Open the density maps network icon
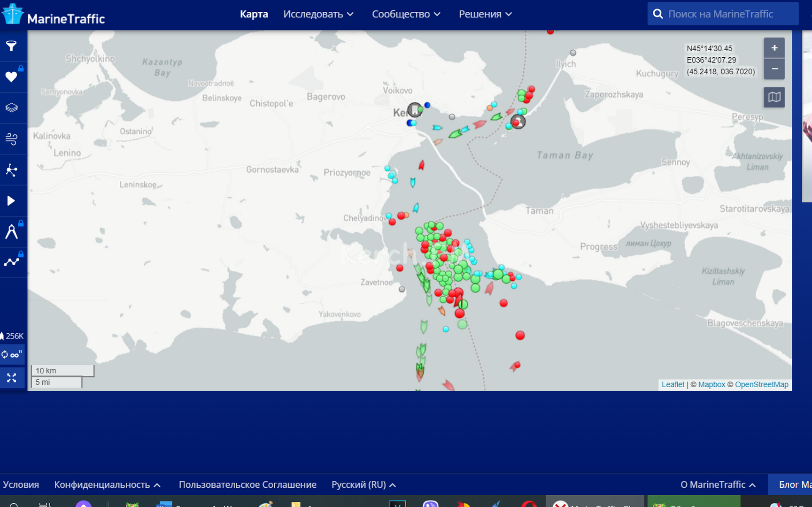This screenshot has height=507, width=812. click(11, 170)
